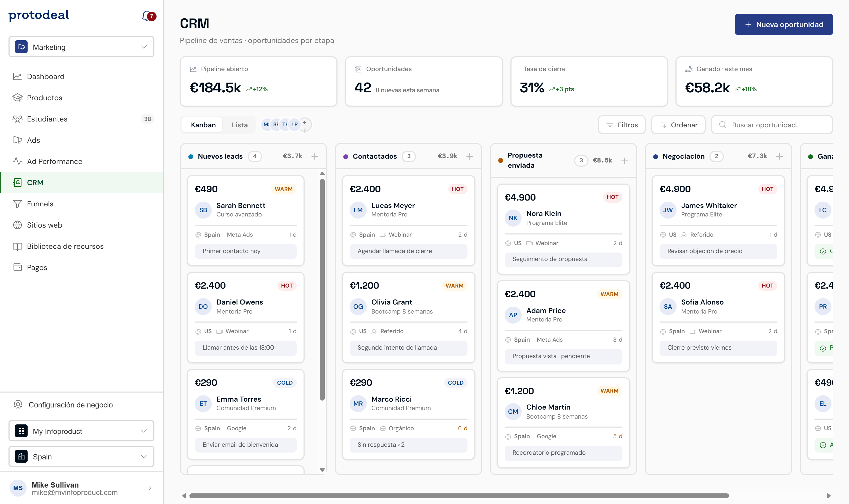Click the HOT badge on Sofía Alonso card

(767, 286)
